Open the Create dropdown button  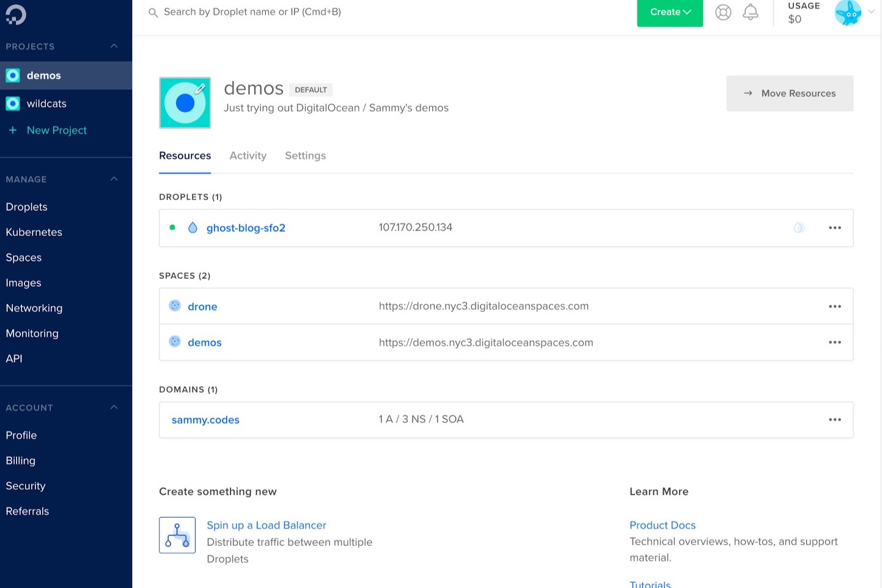click(670, 12)
